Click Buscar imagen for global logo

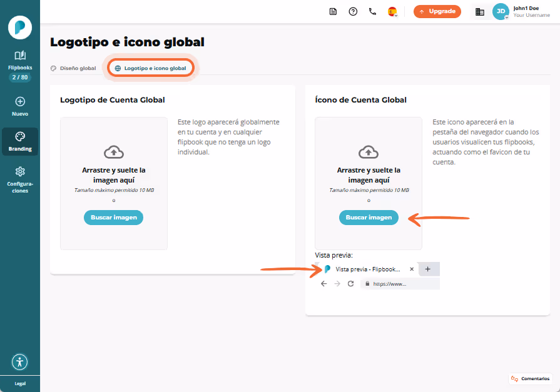point(114,218)
